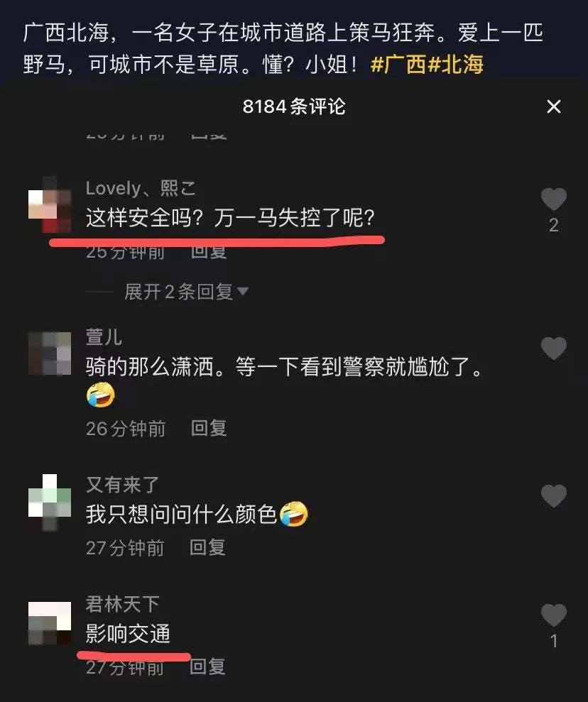Open 君林天下's profile avatar
Viewport: 588px width, 702px height.
click(50, 623)
